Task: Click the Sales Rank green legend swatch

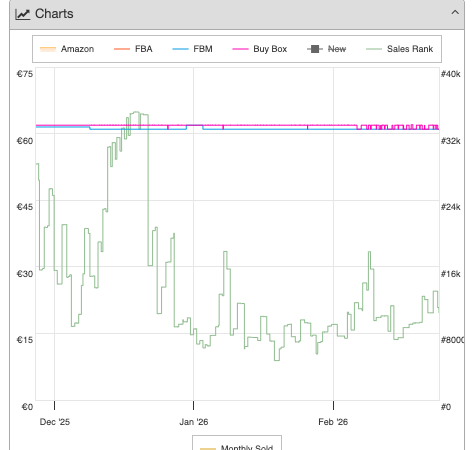Action: click(x=374, y=49)
